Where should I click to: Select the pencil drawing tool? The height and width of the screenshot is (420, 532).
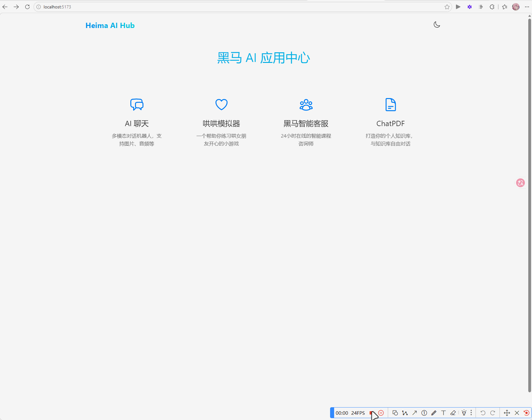tap(434, 413)
